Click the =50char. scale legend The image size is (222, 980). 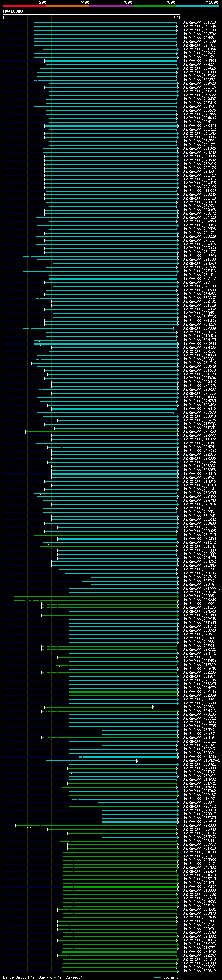pos(166,977)
